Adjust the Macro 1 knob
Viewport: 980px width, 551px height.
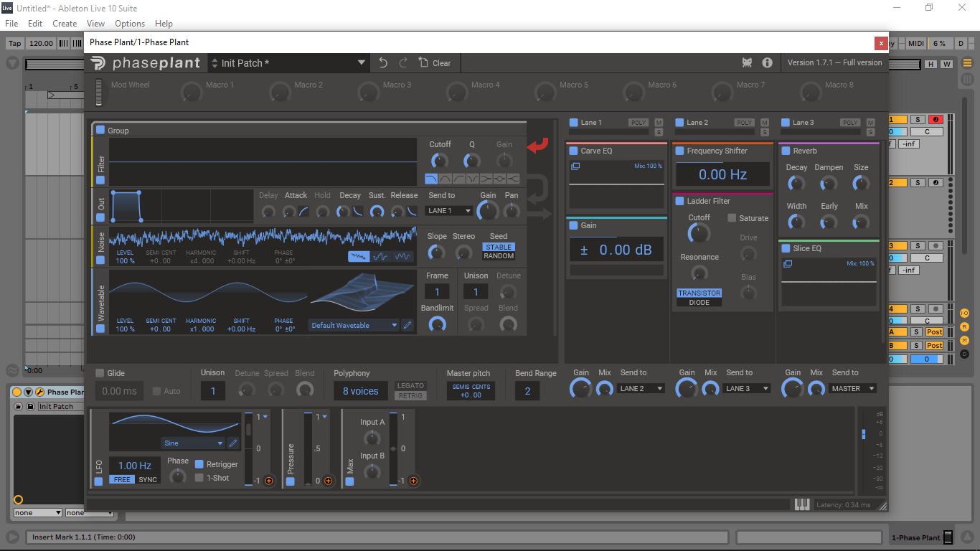(192, 92)
